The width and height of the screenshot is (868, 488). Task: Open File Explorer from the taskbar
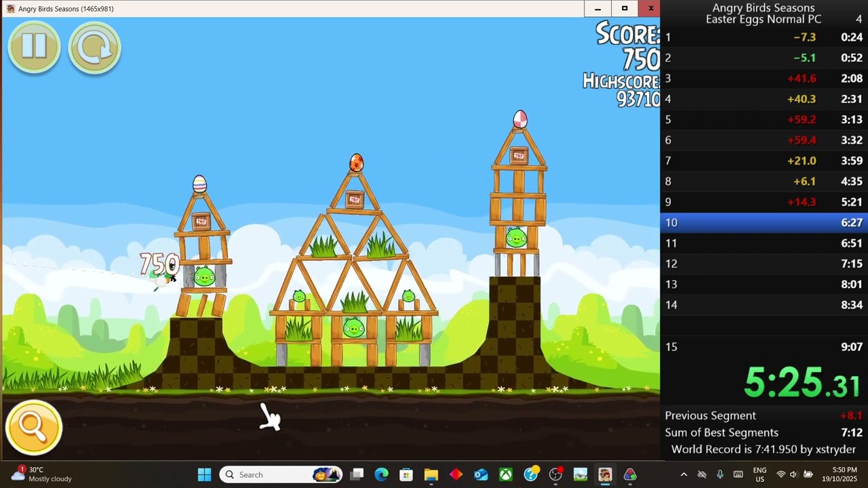click(431, 474)
